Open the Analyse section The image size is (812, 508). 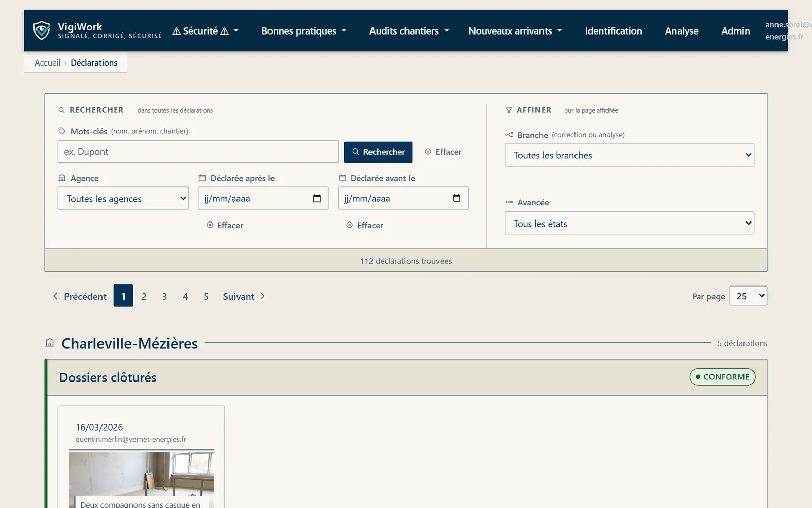pyautogui.click(x=682, y=31)
